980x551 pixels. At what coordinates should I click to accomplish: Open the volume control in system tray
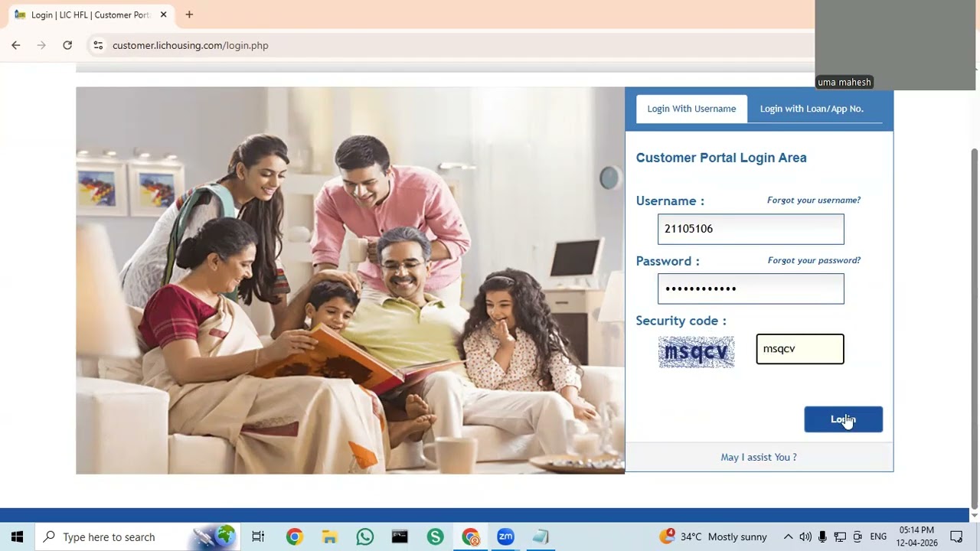tap(805, 536)
